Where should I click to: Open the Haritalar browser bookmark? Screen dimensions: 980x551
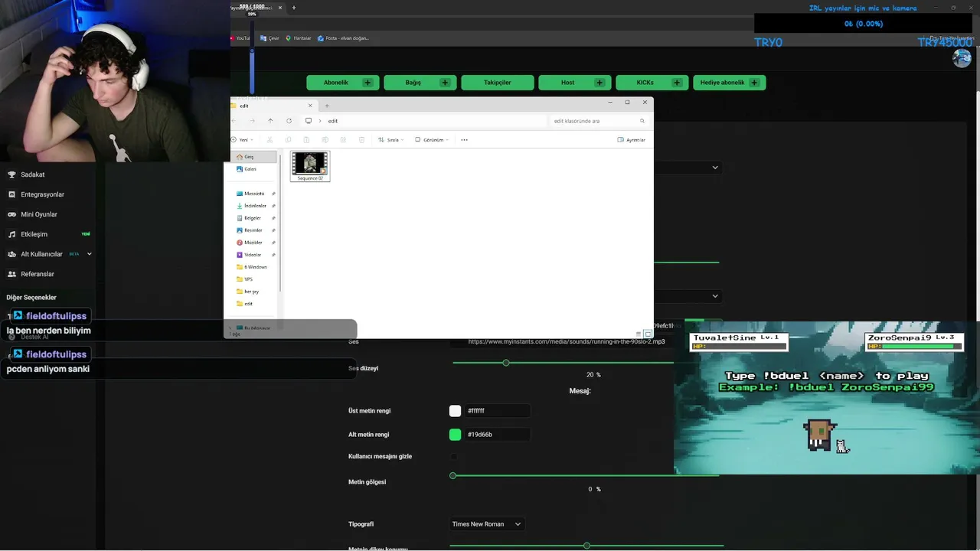tap(299, 38)
